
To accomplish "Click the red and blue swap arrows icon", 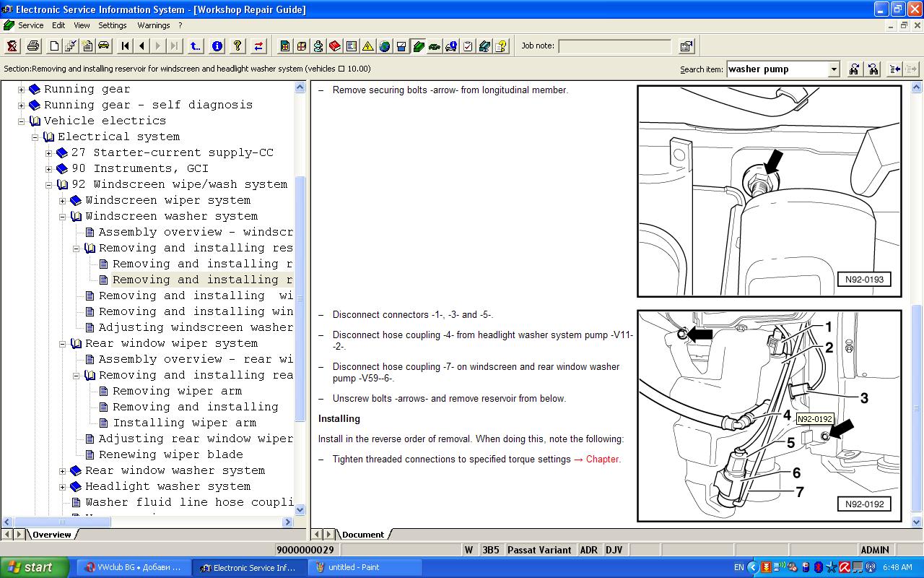I will coord(258,46).
